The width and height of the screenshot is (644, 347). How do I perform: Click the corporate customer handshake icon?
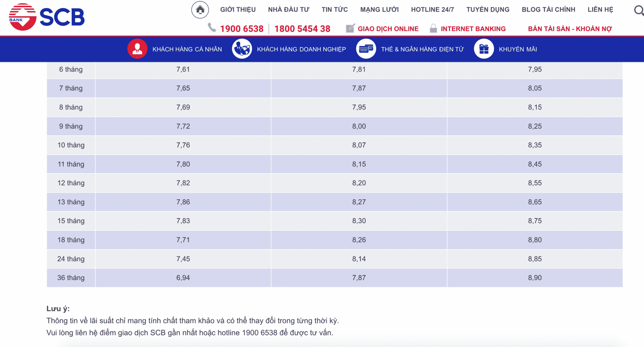242,49
